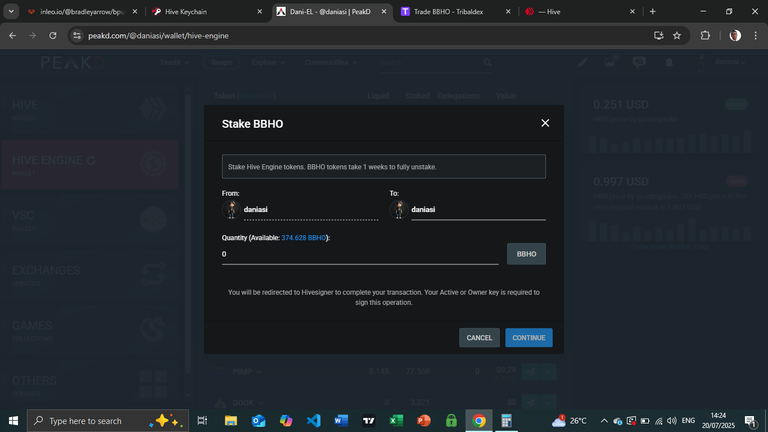Switch to the Trade BBHO - Tribaldex tab
Screen dimensions: 768x432
point(456,11)
